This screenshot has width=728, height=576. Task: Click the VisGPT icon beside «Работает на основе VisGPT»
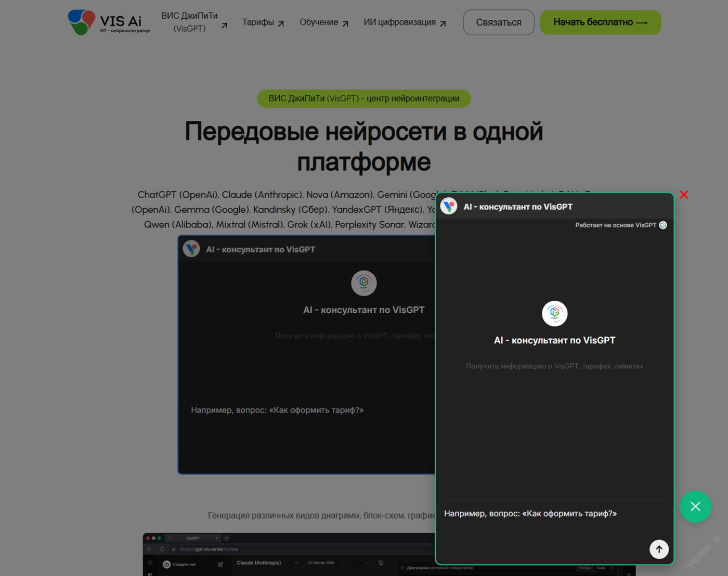point(662,225)
